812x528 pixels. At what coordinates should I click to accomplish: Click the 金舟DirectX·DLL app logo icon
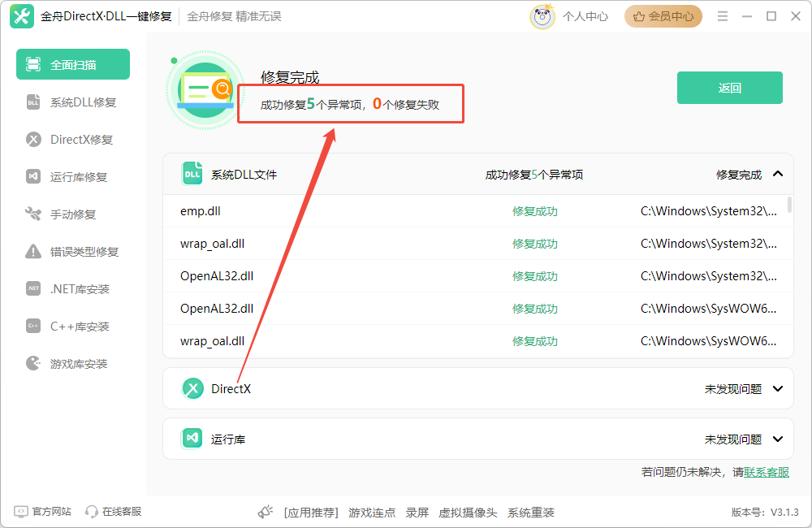(x=22, y=16)
